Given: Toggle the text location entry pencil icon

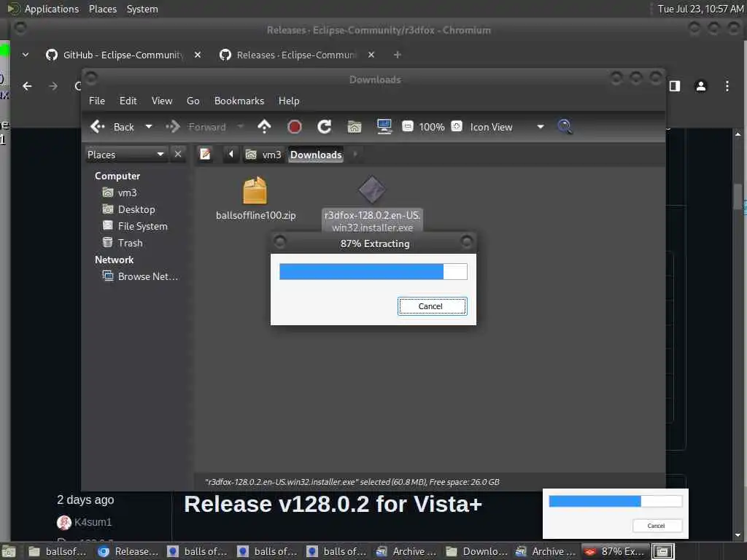Looking at the screenshot, I should 205,155.
